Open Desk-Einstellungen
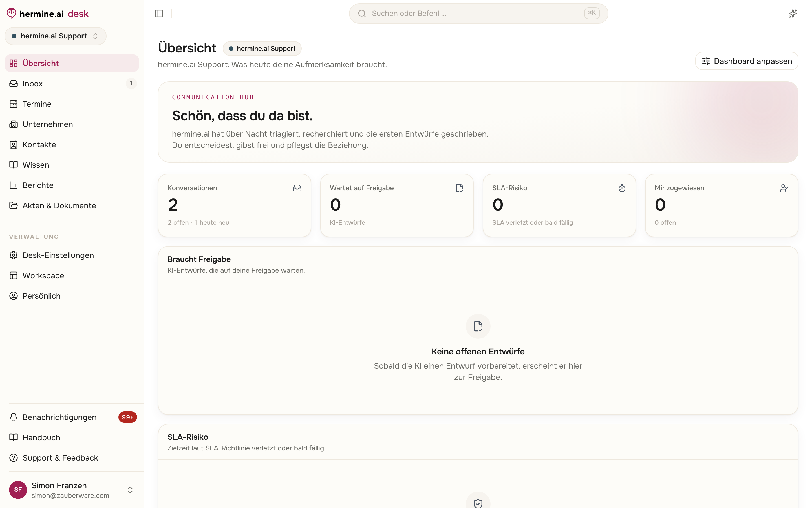 [x=72, y=255]
